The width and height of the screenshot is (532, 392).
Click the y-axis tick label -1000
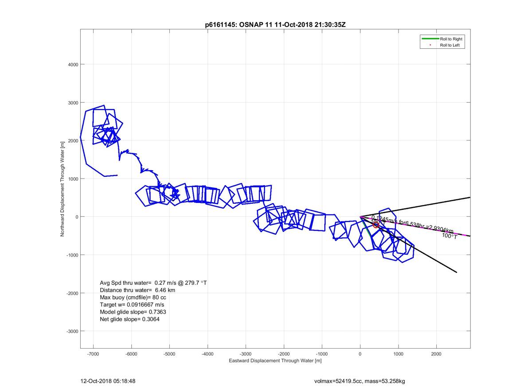72,255
